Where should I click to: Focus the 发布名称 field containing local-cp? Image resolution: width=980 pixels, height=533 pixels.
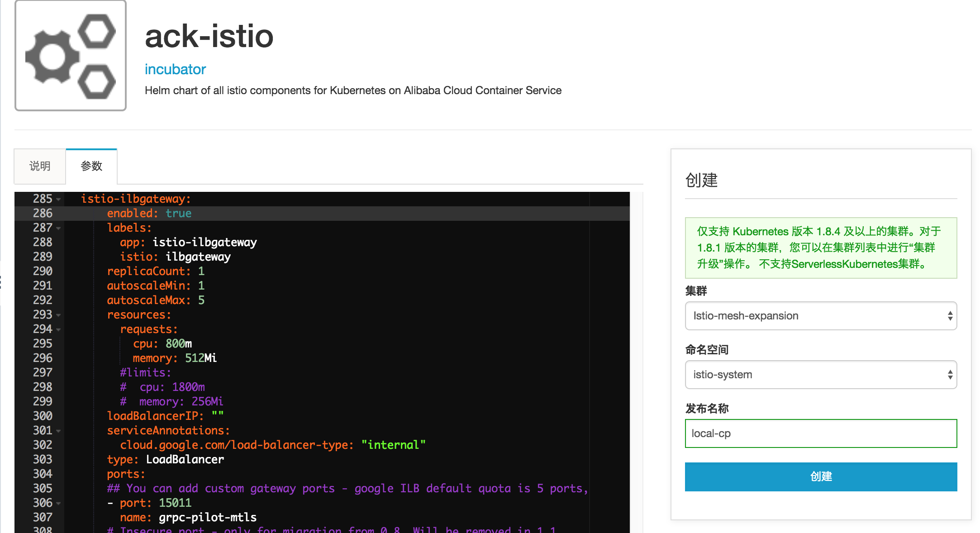[x=821, y=433]
